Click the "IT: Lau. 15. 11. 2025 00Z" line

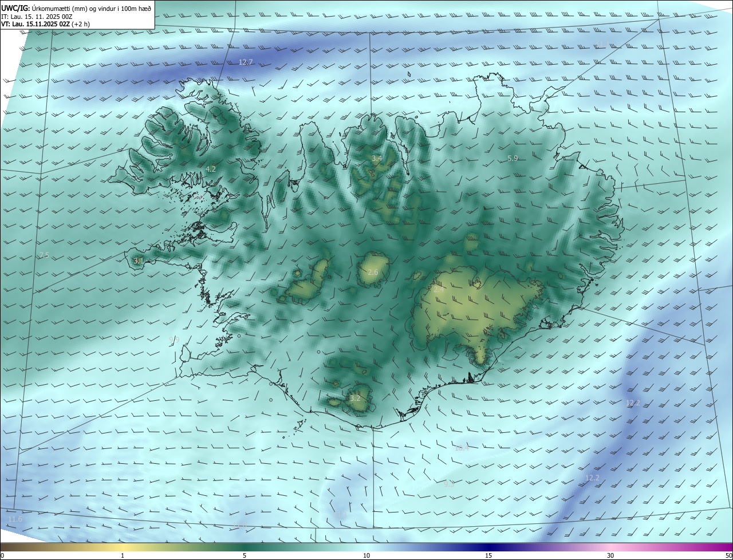coord(37,17)
